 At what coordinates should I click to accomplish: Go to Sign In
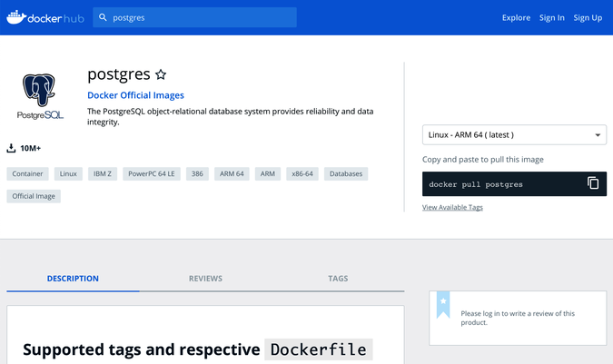point(551,17)
